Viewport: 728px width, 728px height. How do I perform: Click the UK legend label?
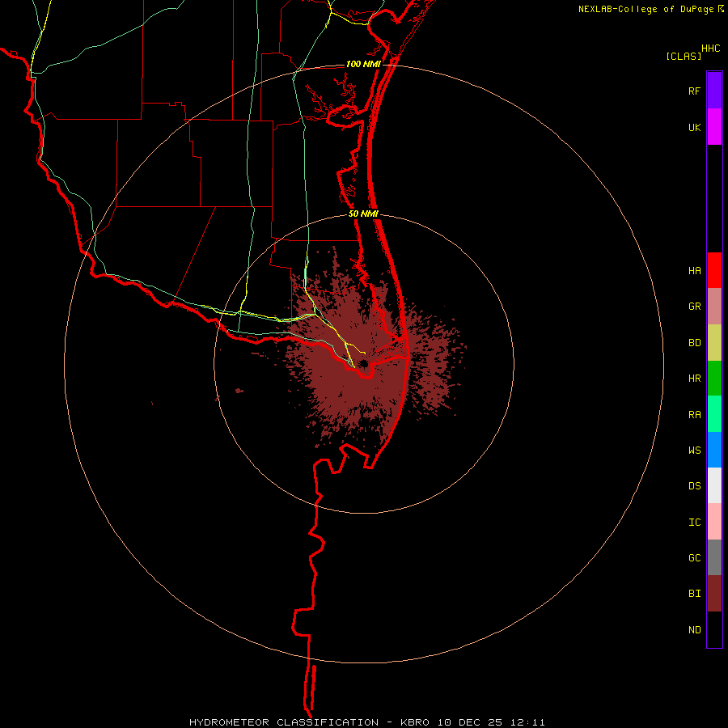tap(694, 127)
